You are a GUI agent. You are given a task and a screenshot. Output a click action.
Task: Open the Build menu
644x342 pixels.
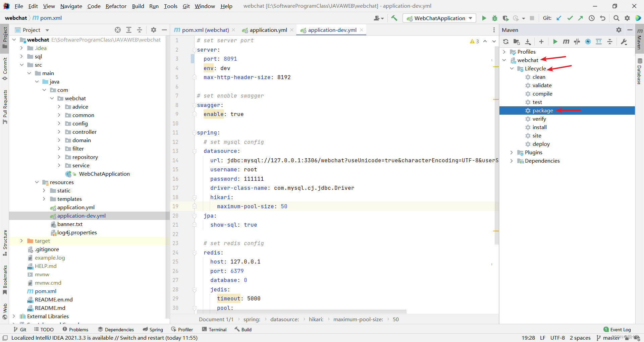pos(138,6)
